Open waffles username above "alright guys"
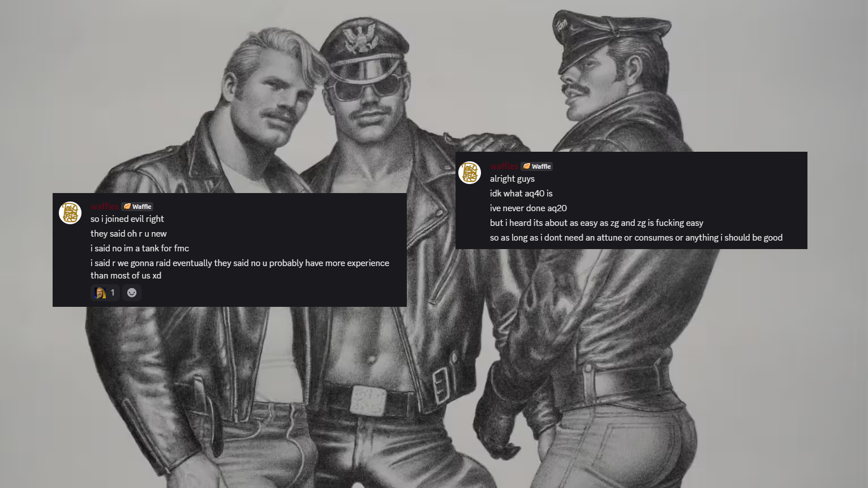 tap(504, 166)
